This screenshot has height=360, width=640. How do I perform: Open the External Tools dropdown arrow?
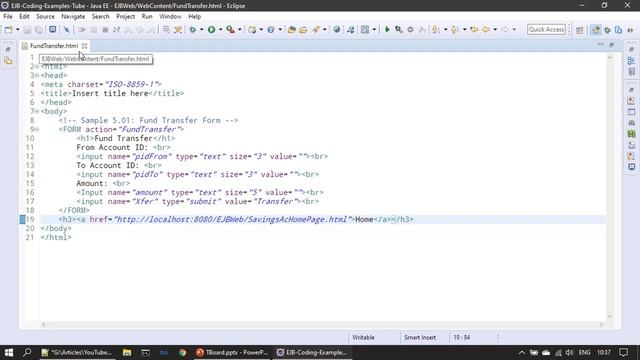[x=240, y=29]
